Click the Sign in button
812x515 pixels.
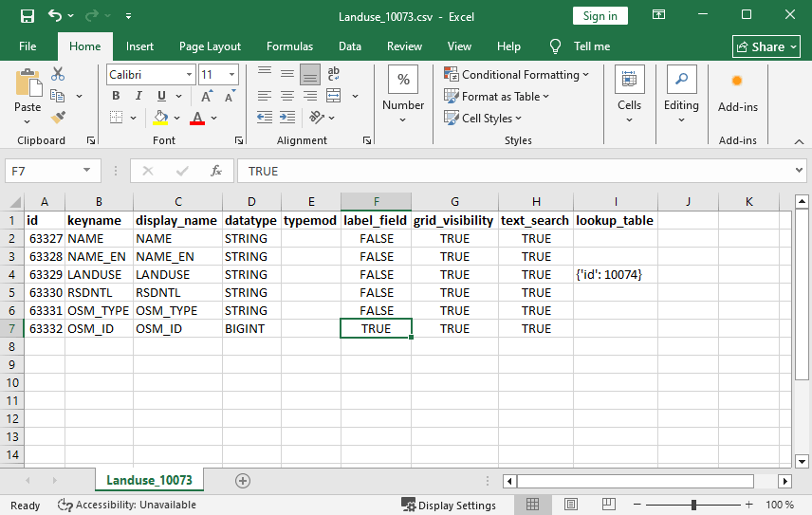pos(600,16)
